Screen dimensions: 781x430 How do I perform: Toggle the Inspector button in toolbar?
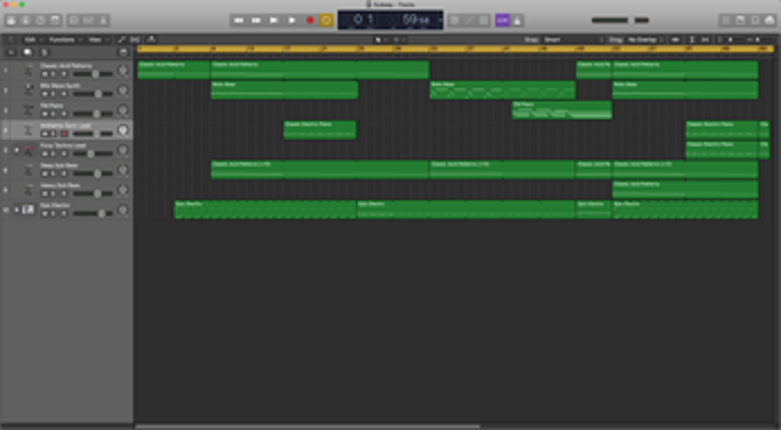25,20
